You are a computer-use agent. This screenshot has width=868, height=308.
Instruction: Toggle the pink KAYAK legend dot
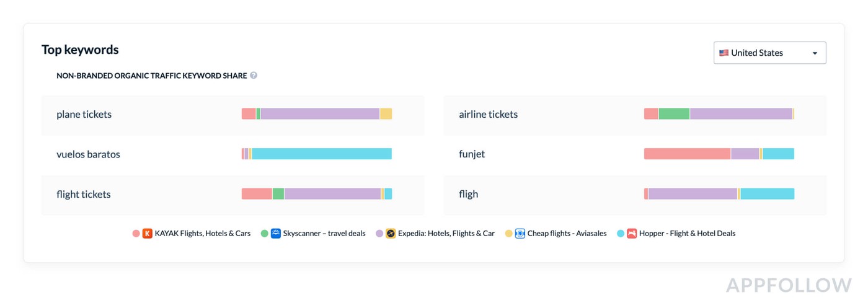tap(136, 234)
